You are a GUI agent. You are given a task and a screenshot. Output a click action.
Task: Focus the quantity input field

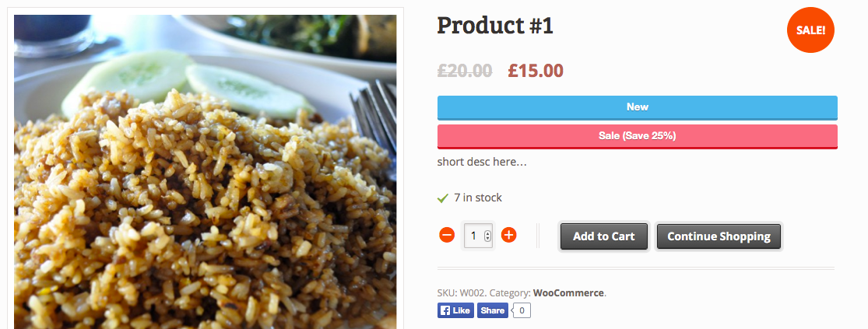click(473, 236)
